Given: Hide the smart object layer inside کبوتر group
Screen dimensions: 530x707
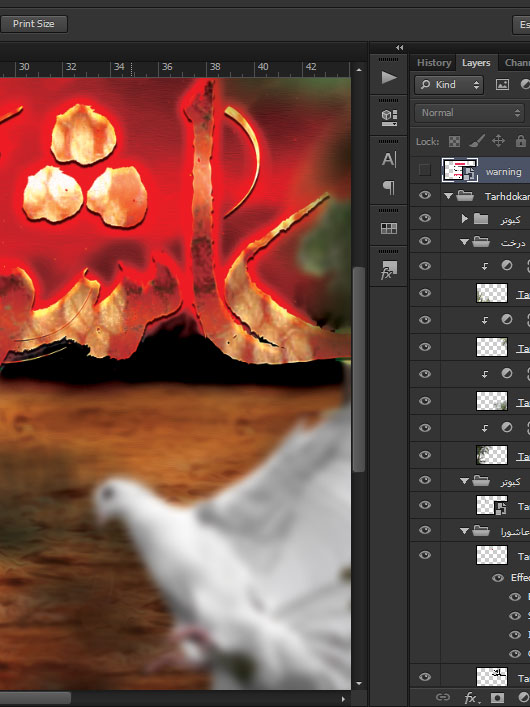Looking at the screenshot, I should coord(424,505).
